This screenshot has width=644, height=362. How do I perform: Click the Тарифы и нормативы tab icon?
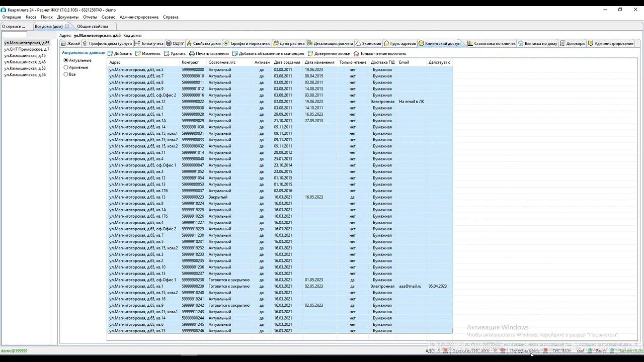tap(226, 44)
